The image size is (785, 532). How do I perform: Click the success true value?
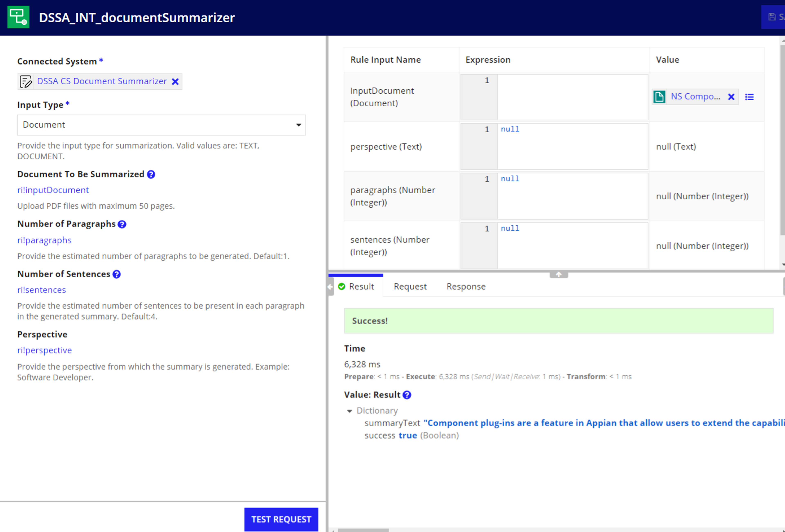tap(408, 435)
